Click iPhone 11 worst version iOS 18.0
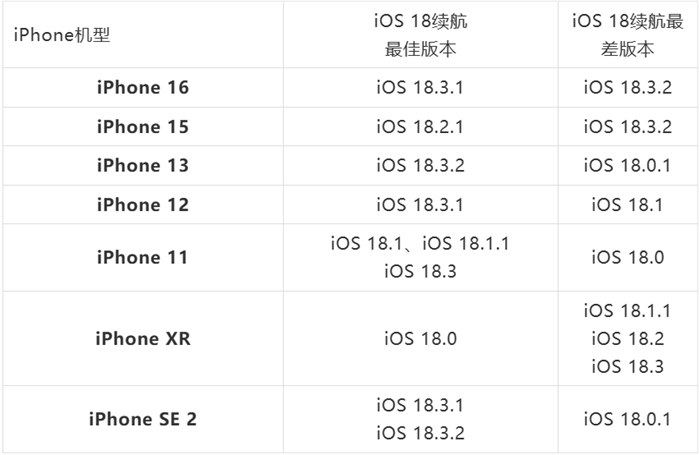This screenshot has width=700, height=455. [x=628, y=257]
